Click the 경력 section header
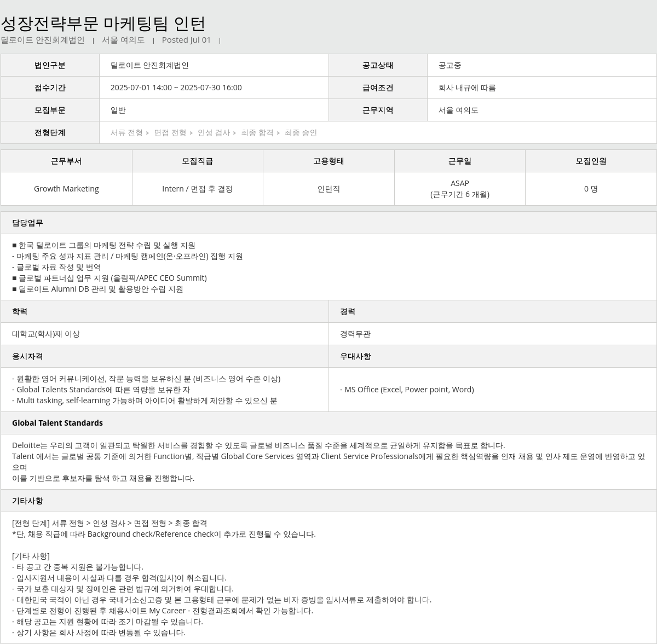This screenshot has width=657, height=644. tap(493, 311)
